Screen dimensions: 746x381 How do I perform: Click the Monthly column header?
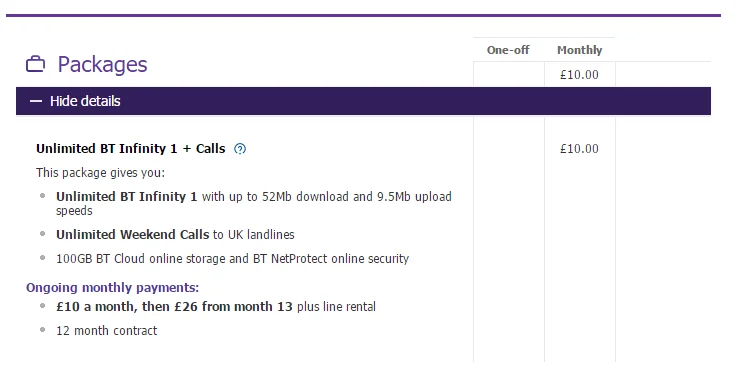(x=579, y=50)
